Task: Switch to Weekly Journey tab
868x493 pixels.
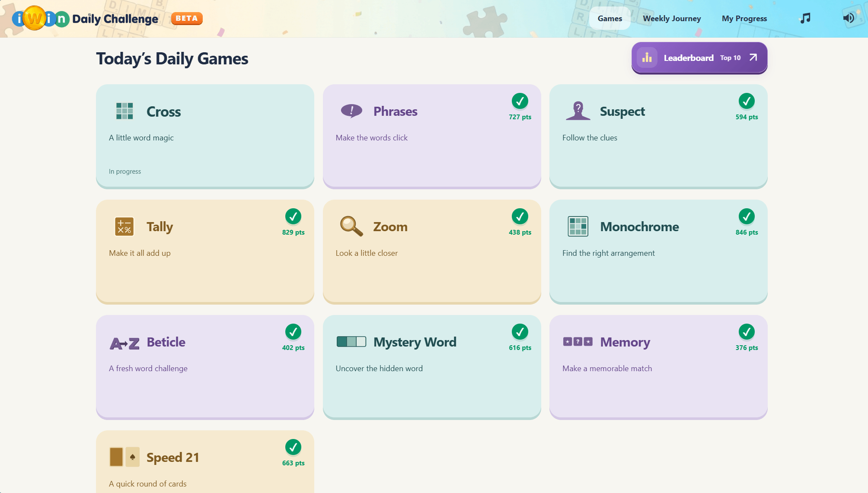Action: click(x=672, y=19)
